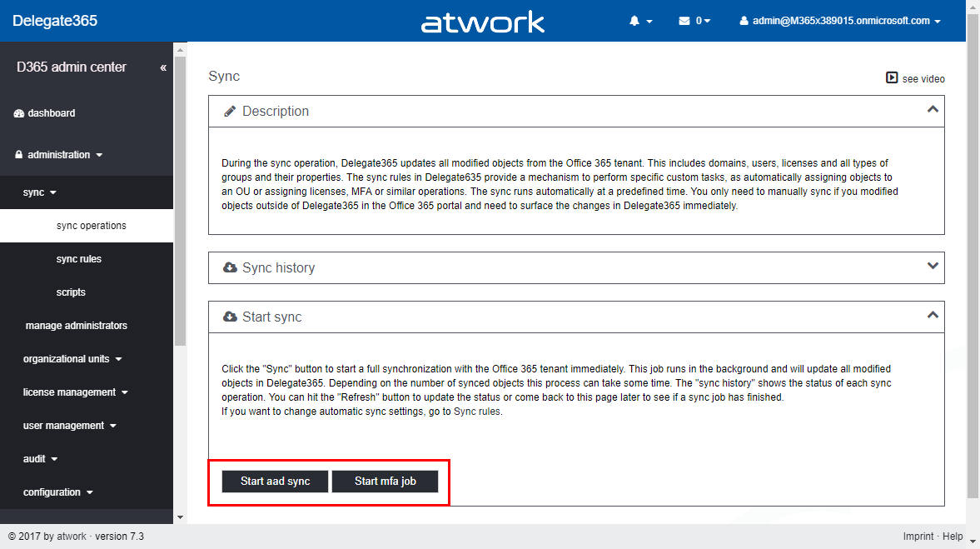
Task: Expand organizational units menu
Action: point(72,359)
